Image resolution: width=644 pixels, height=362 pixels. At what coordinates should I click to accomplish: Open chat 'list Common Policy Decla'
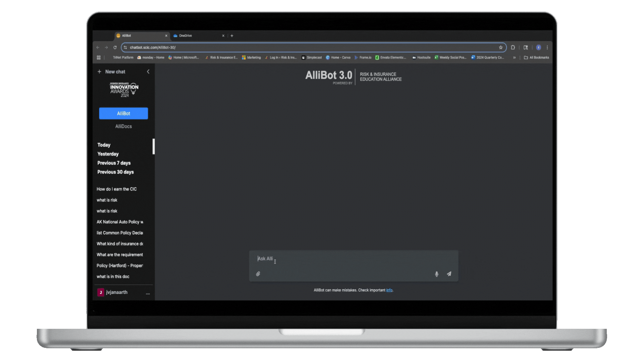pos(120,233)
